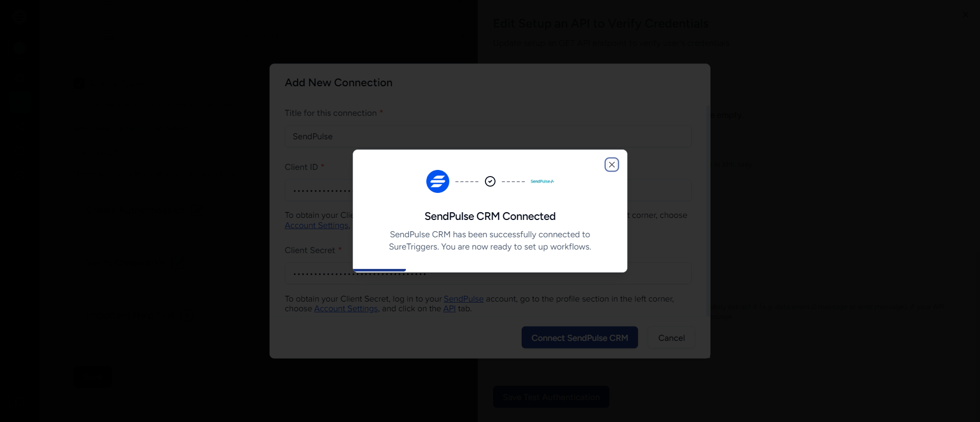The image size is (980, 422).
Task: Click the dimmed Save Test Authentication button
Action: [x=551, y=397]
